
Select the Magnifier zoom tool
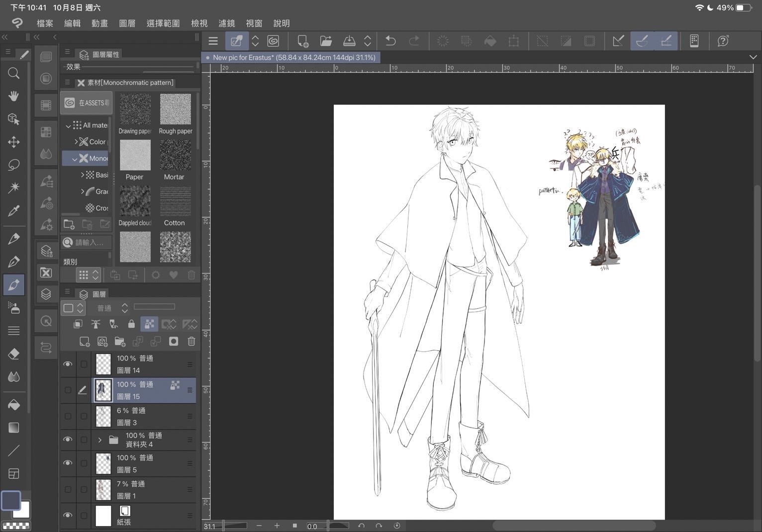tap(13, 74)
